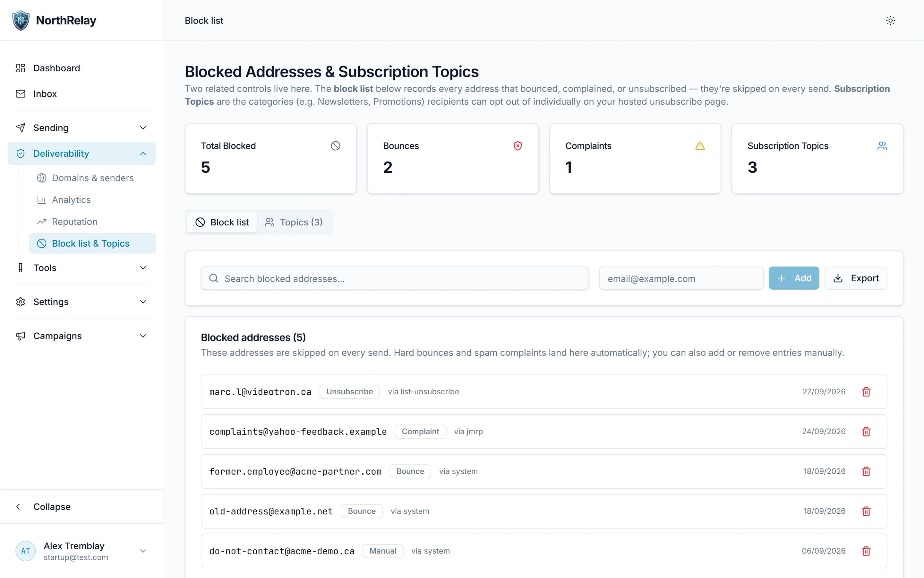Open Inbox from the sidebar
The width and height of the screenshot is (924, 578).
coord(82,94)
